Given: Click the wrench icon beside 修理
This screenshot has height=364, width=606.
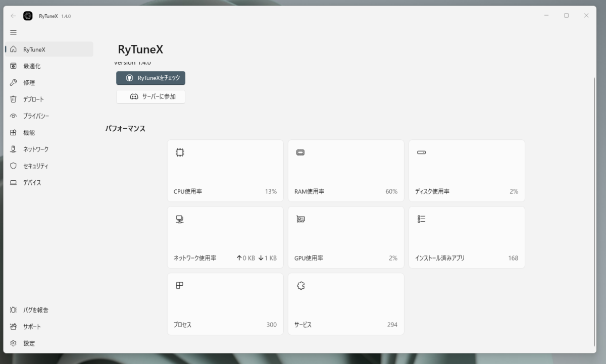Looking at the screenshot, I should pos(14,83).
